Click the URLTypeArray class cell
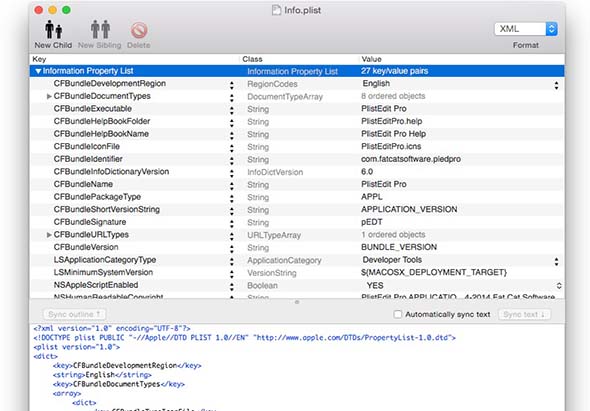 point(274,235)
